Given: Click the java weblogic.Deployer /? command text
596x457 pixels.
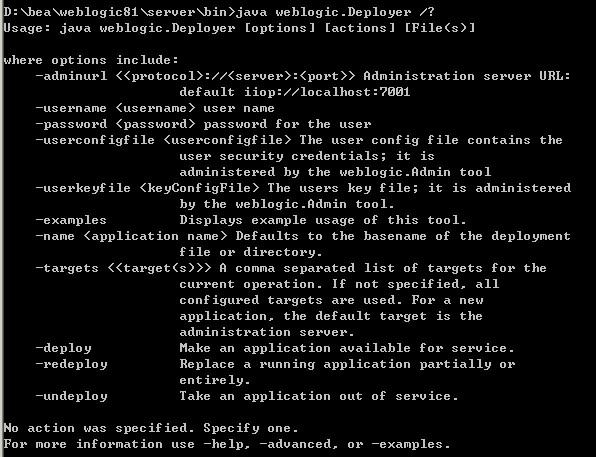Looking at the screenshot, I should coord(335,12).
